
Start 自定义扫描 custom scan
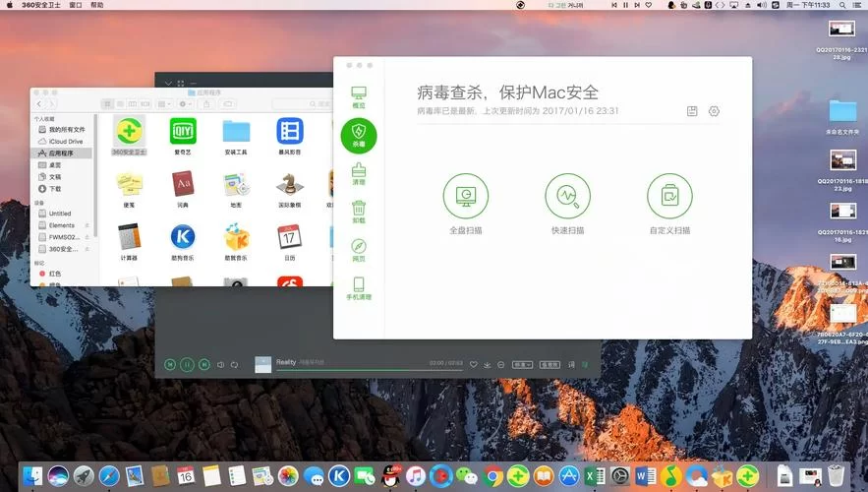point(669,196)
